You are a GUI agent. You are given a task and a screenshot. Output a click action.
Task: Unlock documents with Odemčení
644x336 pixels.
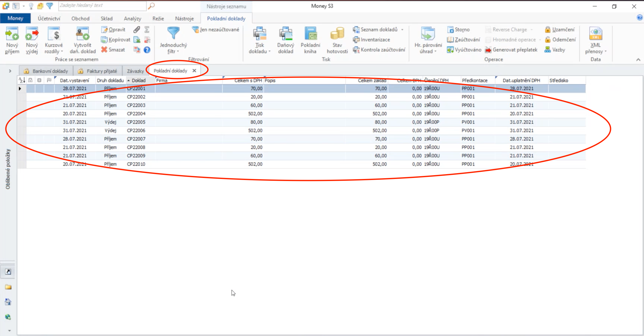click(x=560, y=40)
